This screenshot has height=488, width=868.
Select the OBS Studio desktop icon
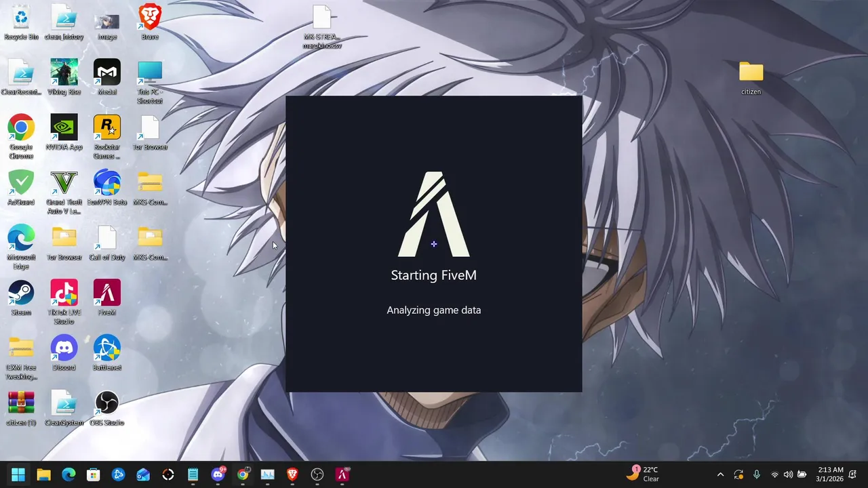tap(107, 408)
